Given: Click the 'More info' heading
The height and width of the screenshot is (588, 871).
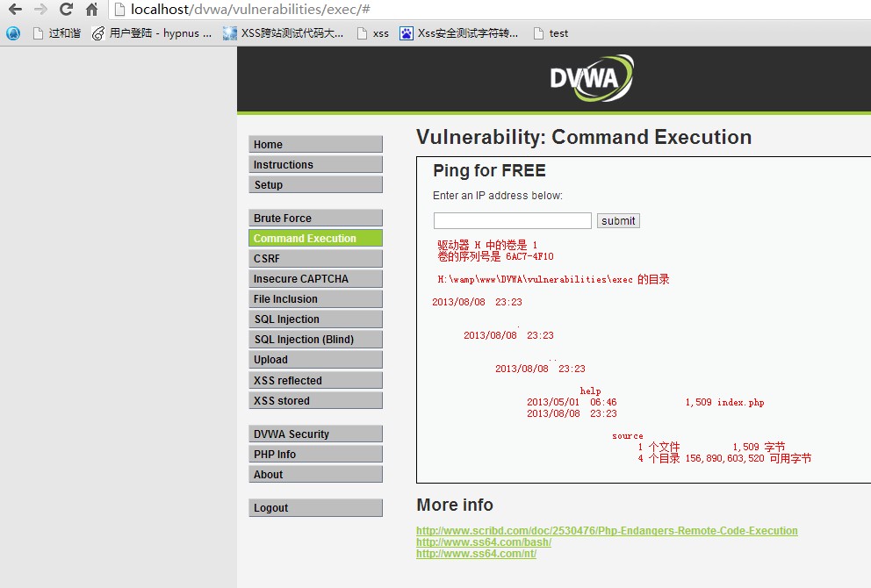Looking at the screenshot, I should click(x=455, y=505).
